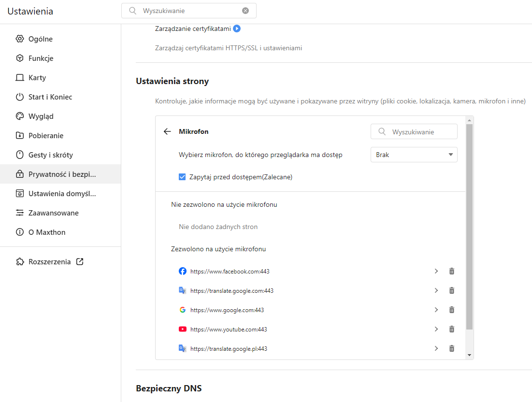Viewport: 532px width, 402px height.
Task: Click the scrollbar up arrow in Mikrofon panel
Action: [469, 120]
